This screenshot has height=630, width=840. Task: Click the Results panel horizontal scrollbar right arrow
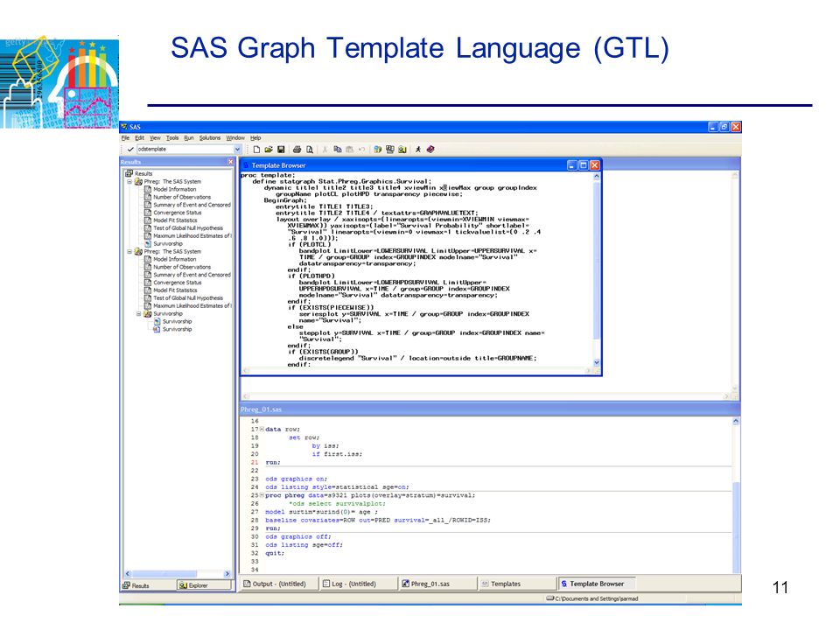click(227, 574)
